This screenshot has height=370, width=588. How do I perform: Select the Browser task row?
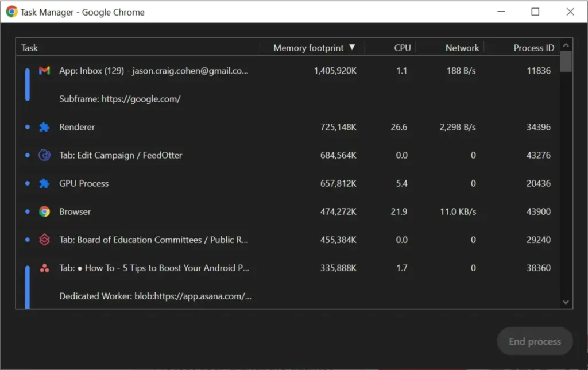(x=288, y=211)
